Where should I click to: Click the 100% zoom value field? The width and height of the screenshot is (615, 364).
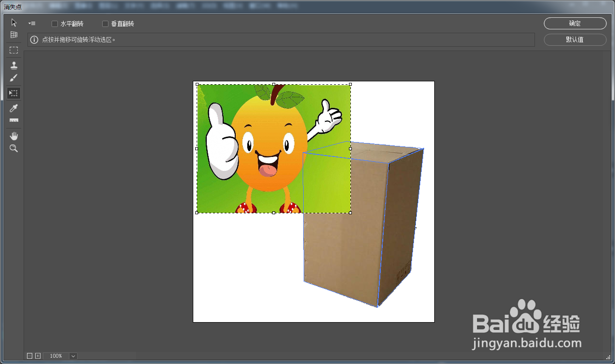pyautogui.click(x=56, y=356)
